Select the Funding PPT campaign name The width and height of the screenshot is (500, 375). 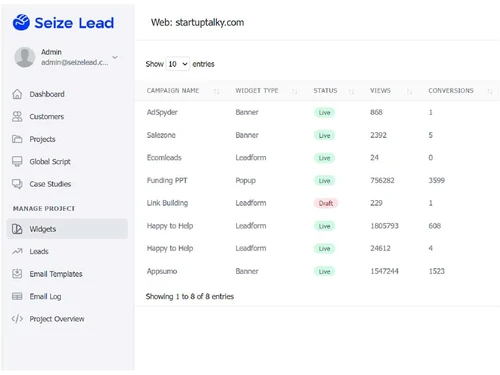pyautogui.click(x=167, y=180)
